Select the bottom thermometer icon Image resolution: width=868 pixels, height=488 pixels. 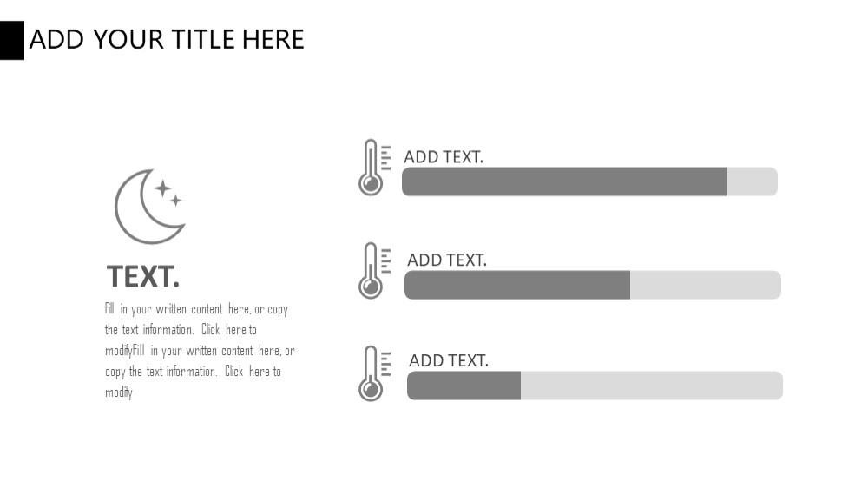(x=375, y=373)
